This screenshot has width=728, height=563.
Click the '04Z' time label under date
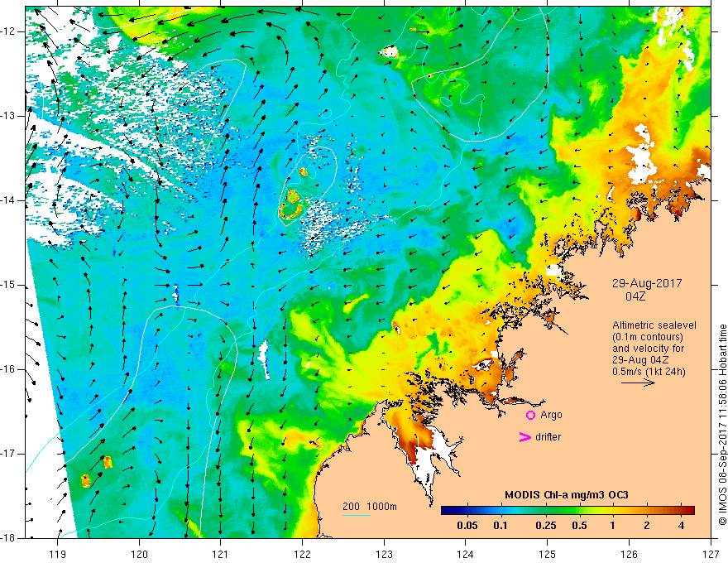635,296
